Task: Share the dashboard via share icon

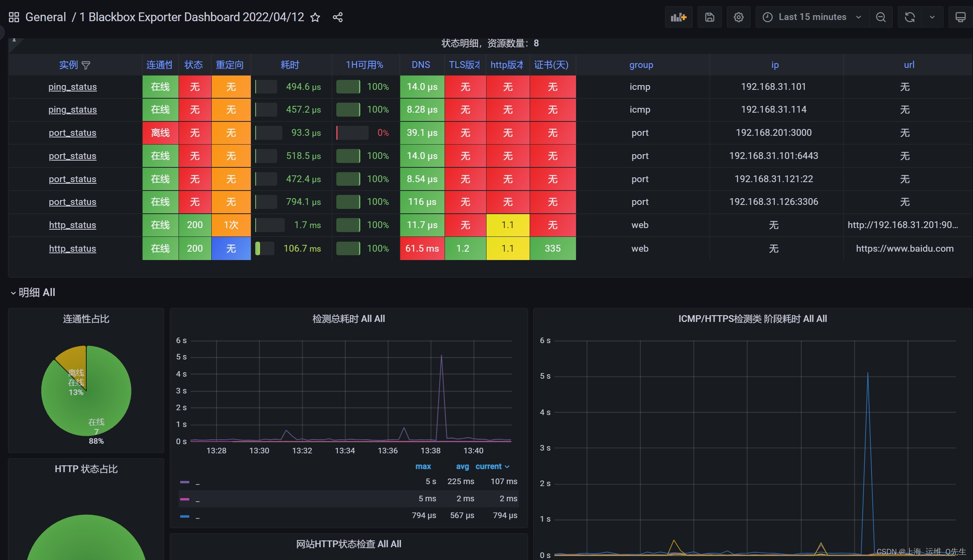Action: point(338,17)
